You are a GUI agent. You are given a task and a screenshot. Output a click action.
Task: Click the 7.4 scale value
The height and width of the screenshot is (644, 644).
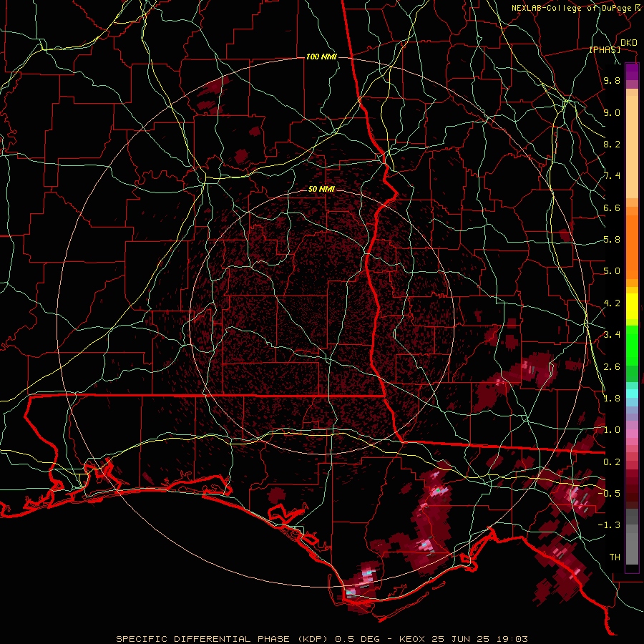click(x=612, y=176)
